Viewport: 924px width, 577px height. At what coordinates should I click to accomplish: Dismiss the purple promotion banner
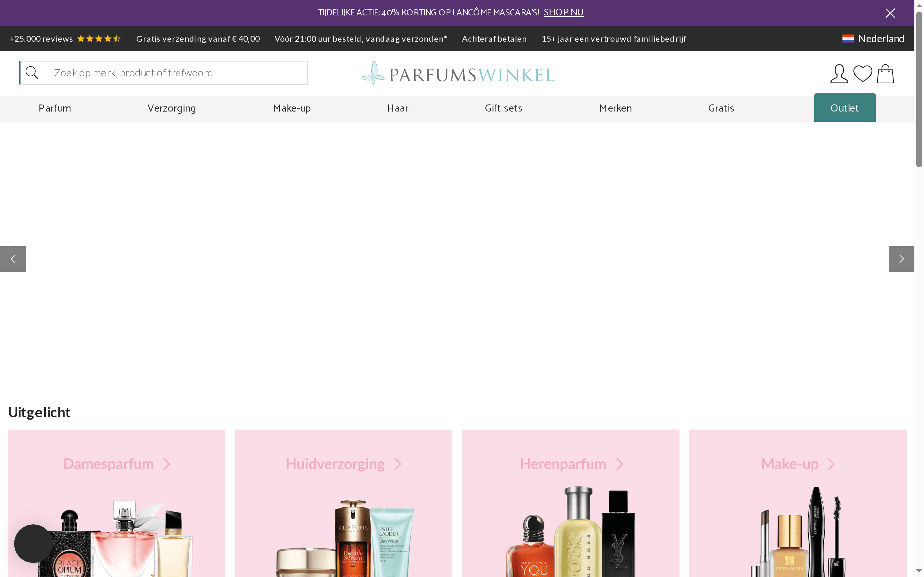coord(890,13)
